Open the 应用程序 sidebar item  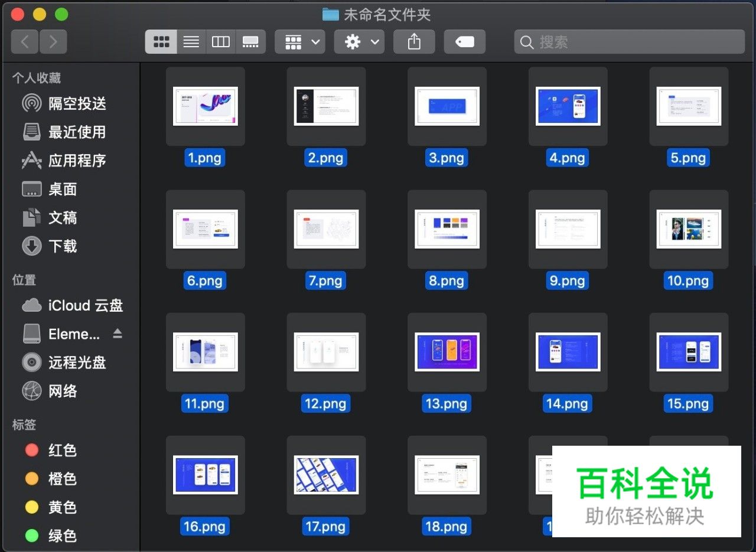77,161
